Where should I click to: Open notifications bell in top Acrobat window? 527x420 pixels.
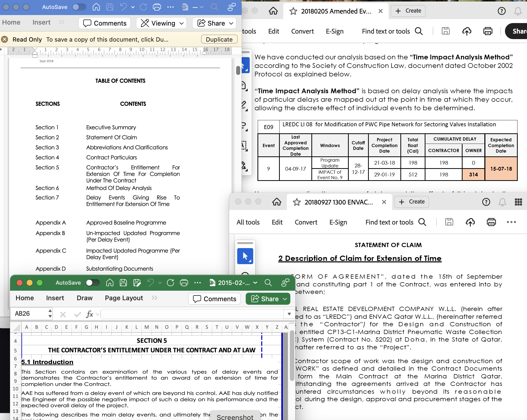518,11
